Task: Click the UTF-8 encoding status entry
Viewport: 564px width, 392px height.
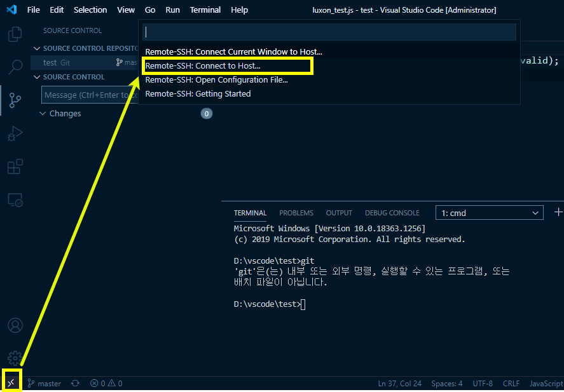Action: 483,383
